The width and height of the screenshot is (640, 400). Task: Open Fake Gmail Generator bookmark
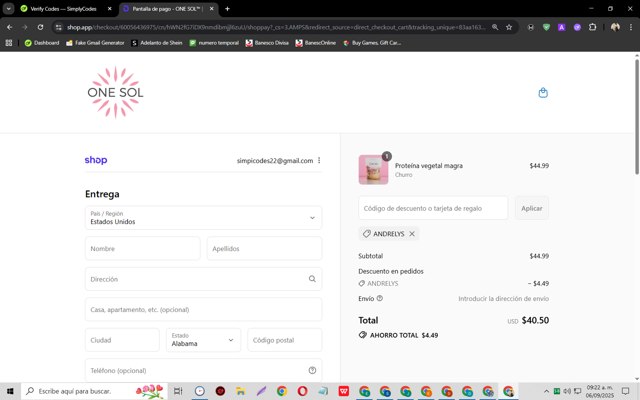click(95, 43)
